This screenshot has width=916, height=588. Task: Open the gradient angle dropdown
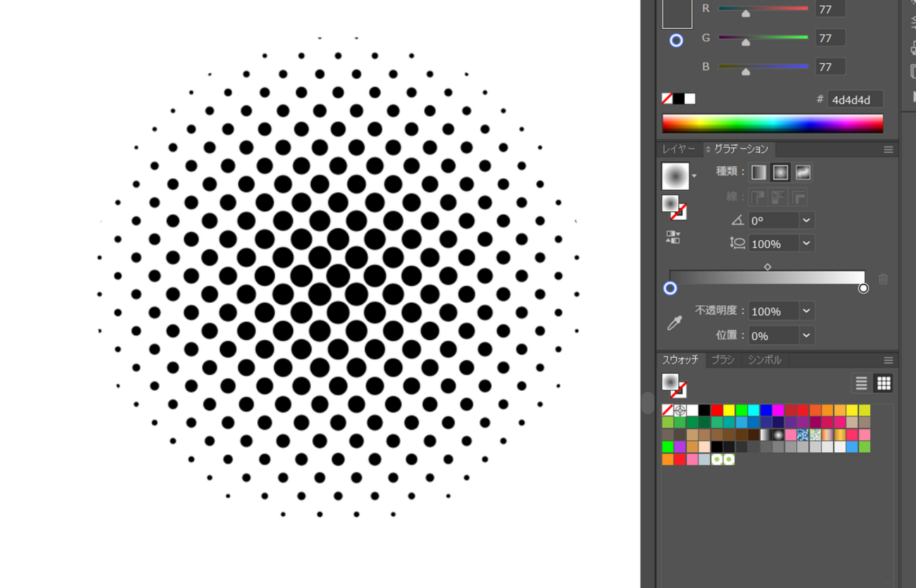click(x=806, y=220)
